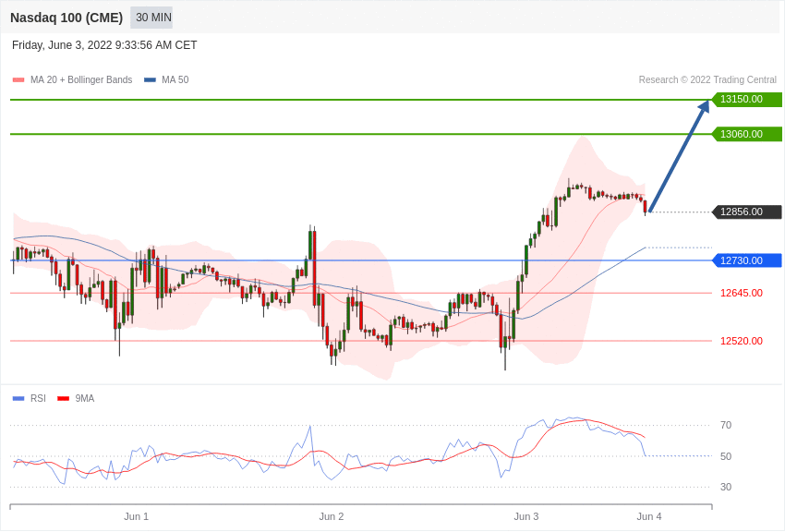
Task: Click the 12730.00 pivot price label
Action: pos(746,260)
